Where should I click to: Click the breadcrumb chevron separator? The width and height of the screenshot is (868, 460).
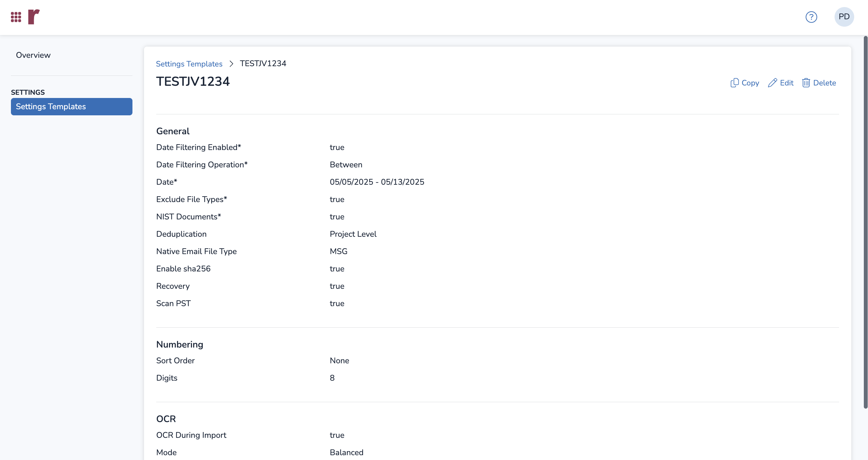tap(231, 64)
